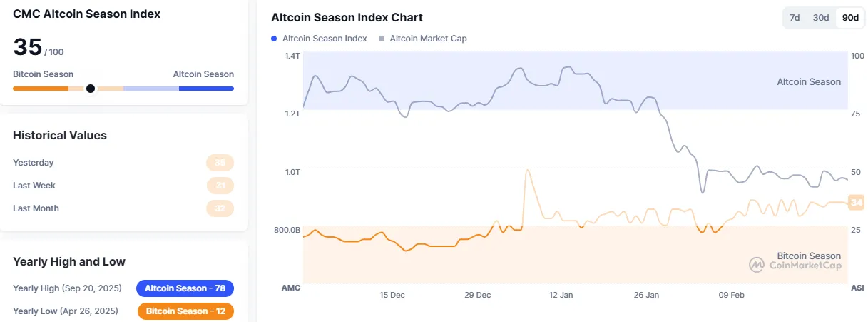Click the 09 Feb date on axis

[x=731, y=295]
